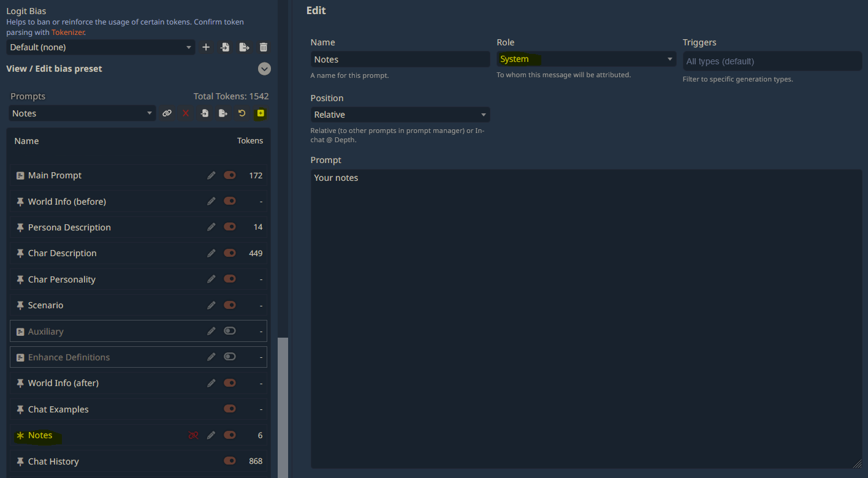This screenshot has height=478, width=868.
Task: Open the Scenario prompt editor
Action: coord(211,305)
